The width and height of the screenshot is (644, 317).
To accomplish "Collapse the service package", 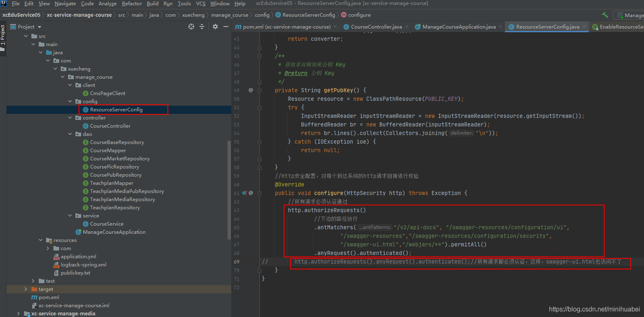I will [70, 216].
